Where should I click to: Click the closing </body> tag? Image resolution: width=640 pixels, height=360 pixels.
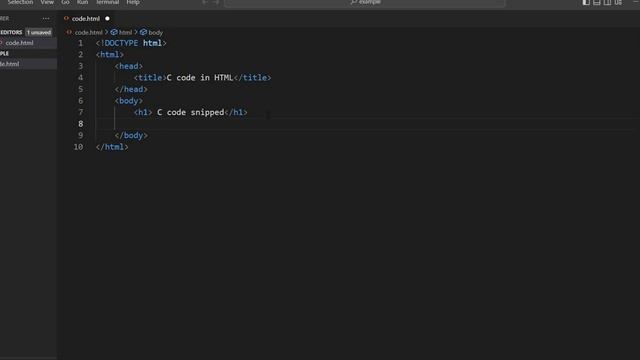131,136
